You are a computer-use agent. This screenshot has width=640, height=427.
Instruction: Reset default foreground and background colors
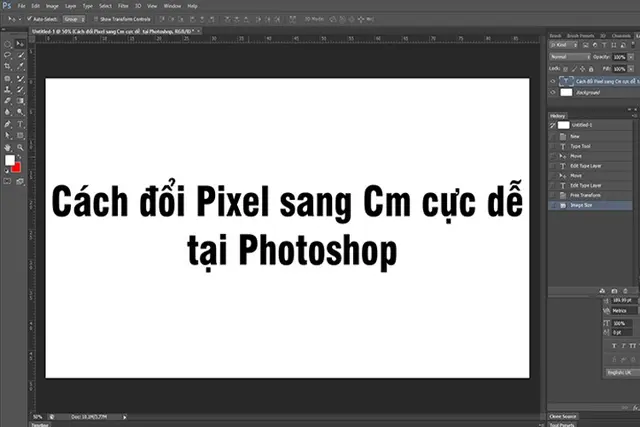click(x=7, y=171)
